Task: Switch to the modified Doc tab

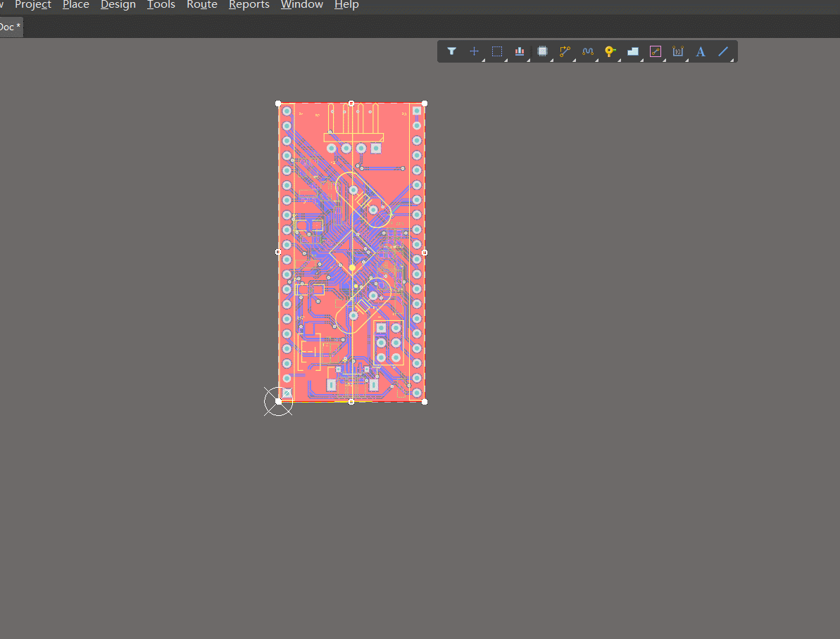Action: pyautogui.click(x=10, y=27)
